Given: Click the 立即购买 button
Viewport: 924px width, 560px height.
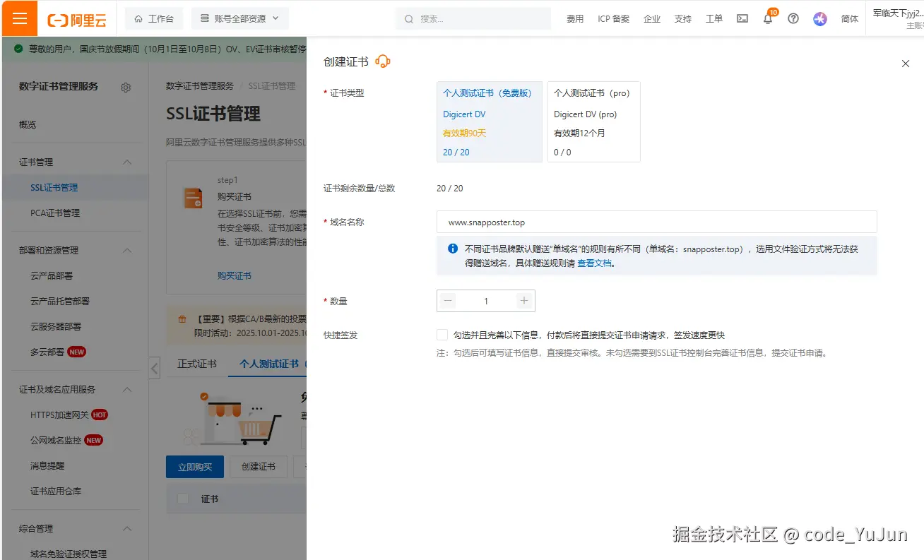Looking at the screenshot, I should (x=195, y=467).
